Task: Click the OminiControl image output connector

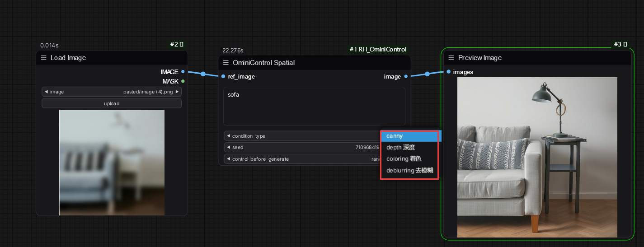Action: 406,77
